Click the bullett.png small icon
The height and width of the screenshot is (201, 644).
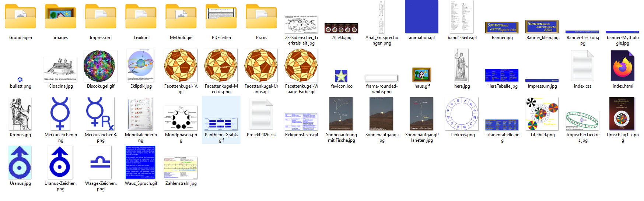[20, 80]
